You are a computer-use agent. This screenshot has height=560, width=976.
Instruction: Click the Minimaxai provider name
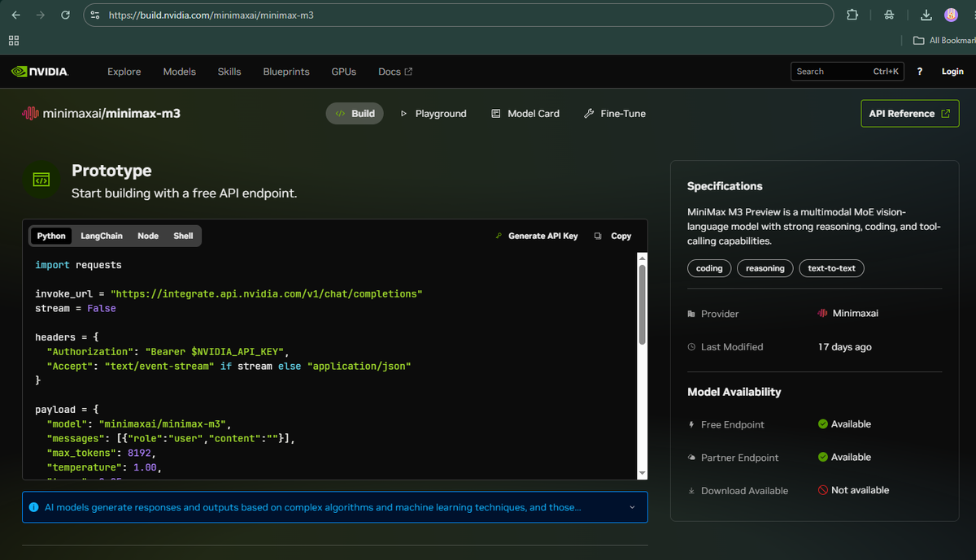tap(855, 313)
